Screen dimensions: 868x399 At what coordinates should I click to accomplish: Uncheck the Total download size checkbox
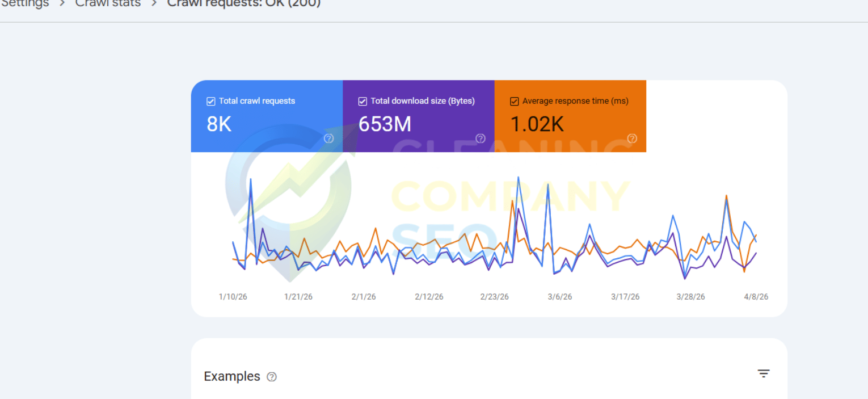362,101
